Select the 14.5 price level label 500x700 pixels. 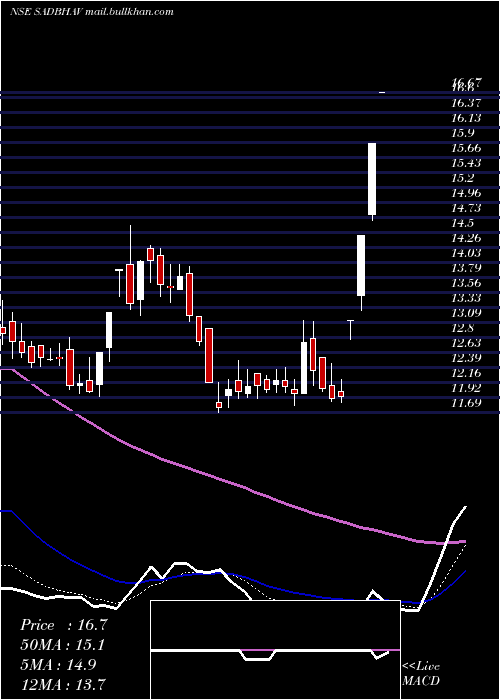point(464,223)
